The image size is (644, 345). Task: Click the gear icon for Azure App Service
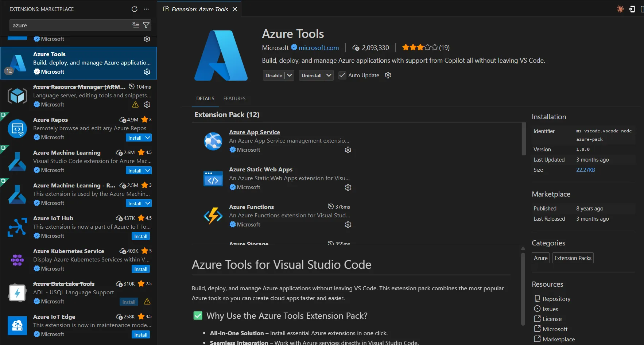(x=348, y=150)
